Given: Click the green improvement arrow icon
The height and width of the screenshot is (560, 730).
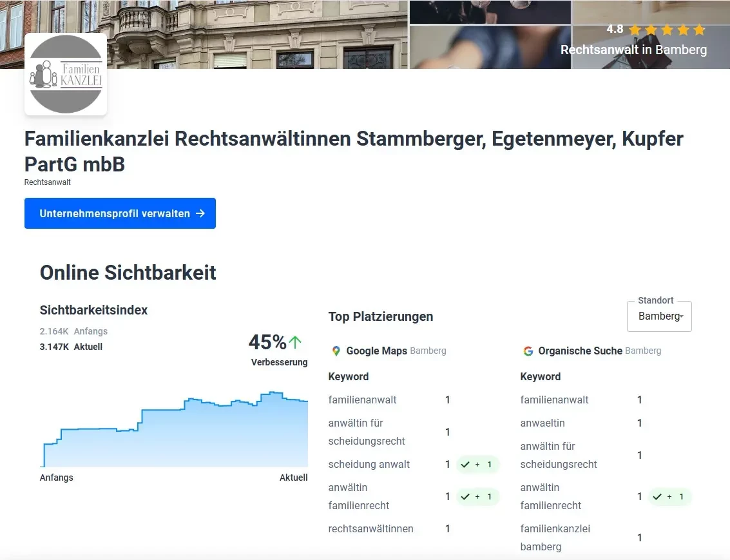Looking at the screenshot, I should click(x=295, y=342).
